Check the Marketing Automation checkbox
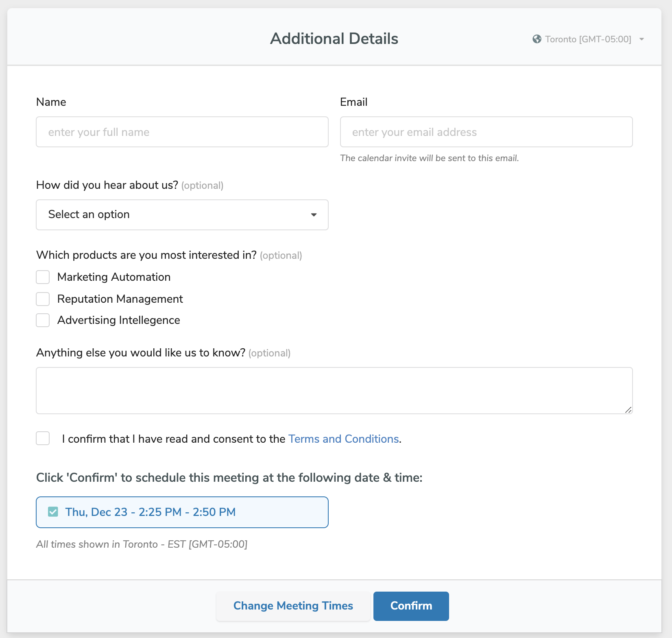672x638 pixels. tap(43, 277)
